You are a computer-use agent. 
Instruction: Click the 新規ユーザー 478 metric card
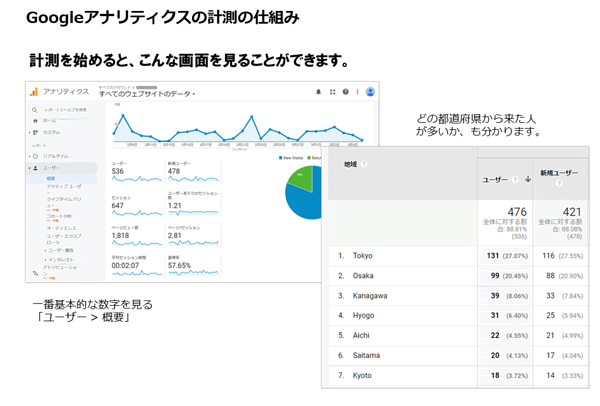pyautogui.click(x=193, y=172)
